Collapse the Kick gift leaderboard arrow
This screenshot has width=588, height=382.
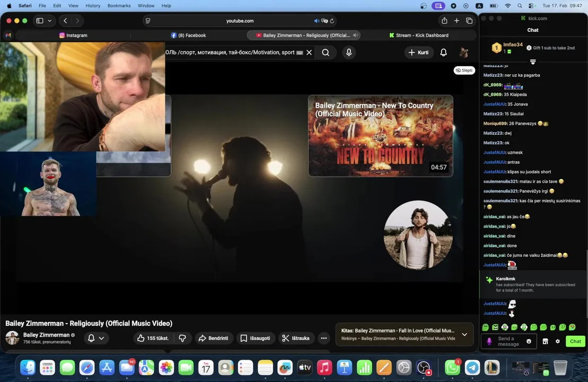pos(533,62)
